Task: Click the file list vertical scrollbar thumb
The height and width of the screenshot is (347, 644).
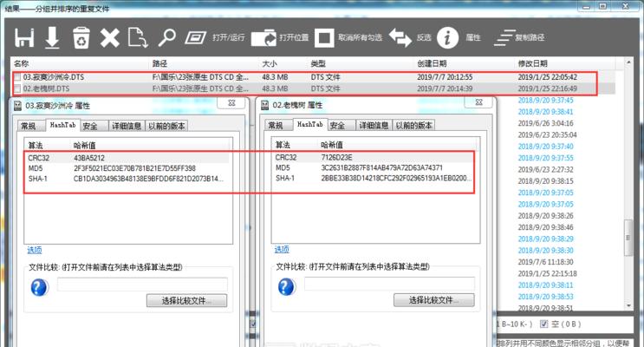Action: [x=628, y=238]
